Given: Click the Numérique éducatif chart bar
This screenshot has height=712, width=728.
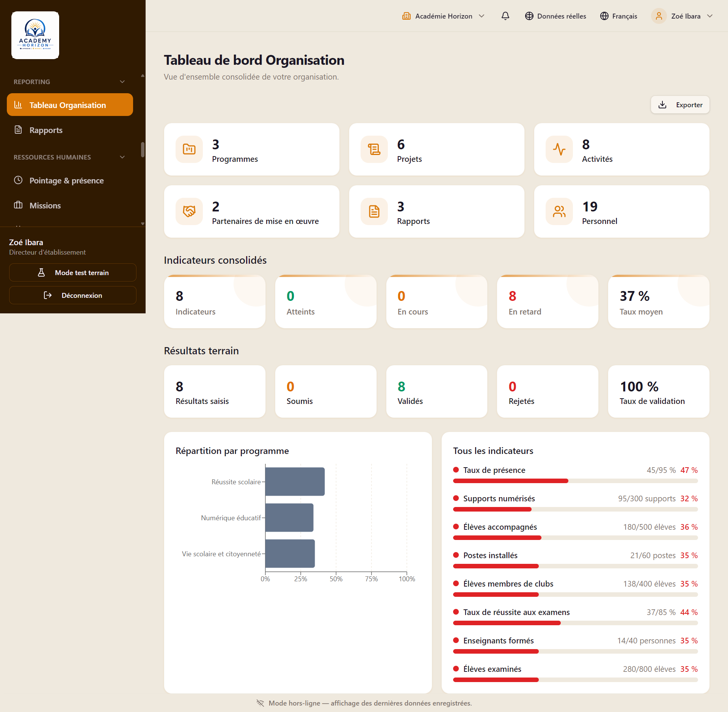Looking at the screenshot, I should click(289, 518).
